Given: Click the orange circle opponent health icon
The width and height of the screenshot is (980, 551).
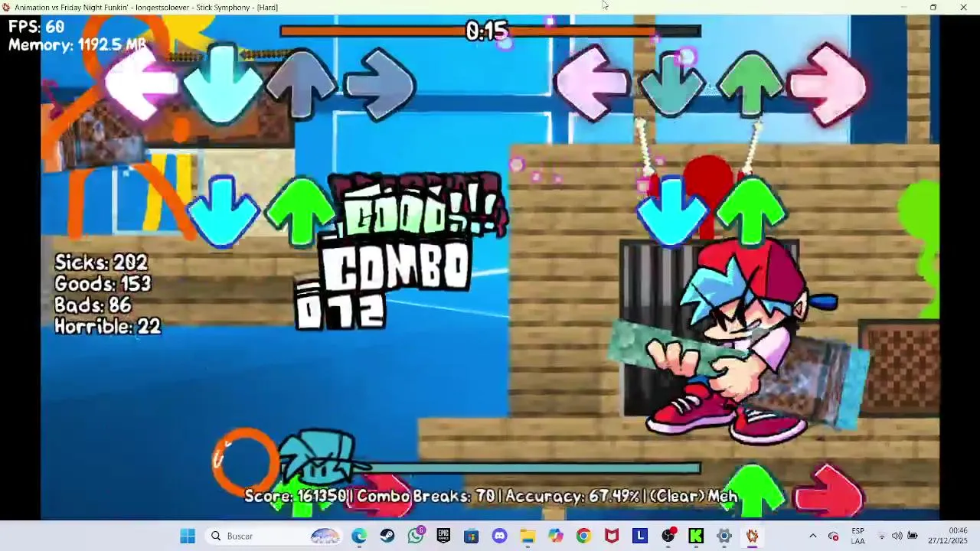Looking at the screenshot, I should [x=245, y=461].
